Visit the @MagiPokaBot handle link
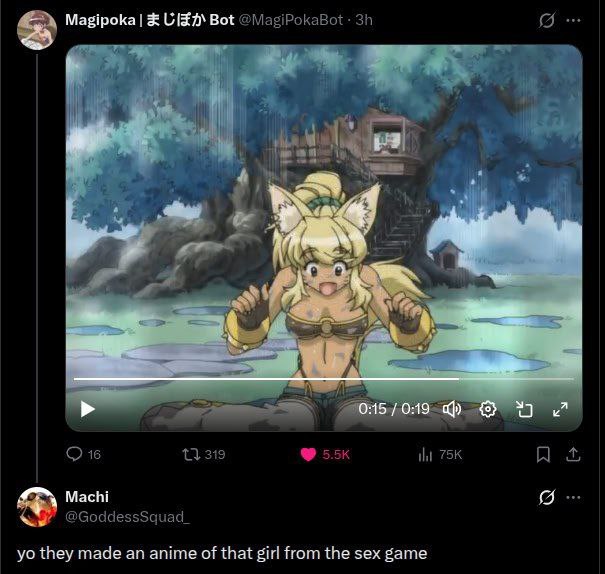 click(291, 20)
